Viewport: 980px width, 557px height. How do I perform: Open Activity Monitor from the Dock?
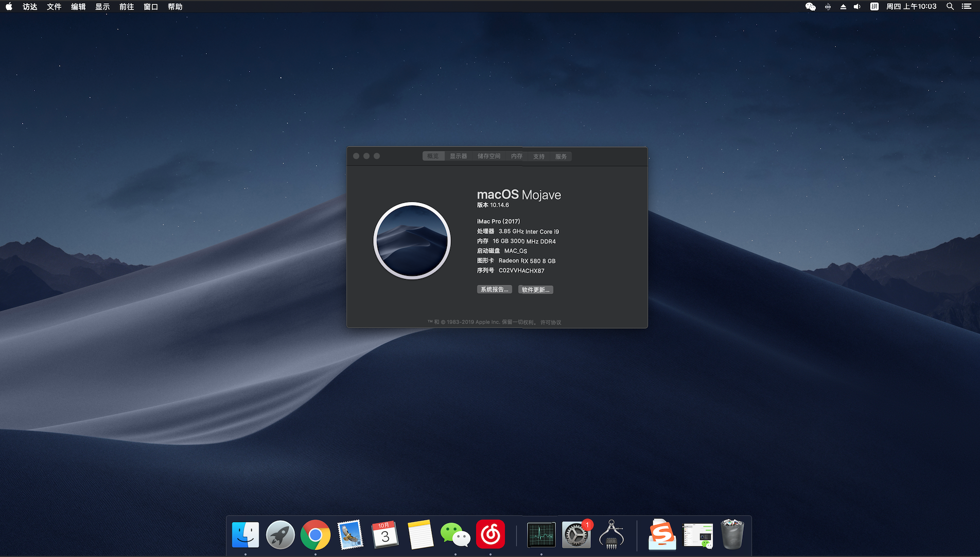pyautogui.click(x=541, y=534)
